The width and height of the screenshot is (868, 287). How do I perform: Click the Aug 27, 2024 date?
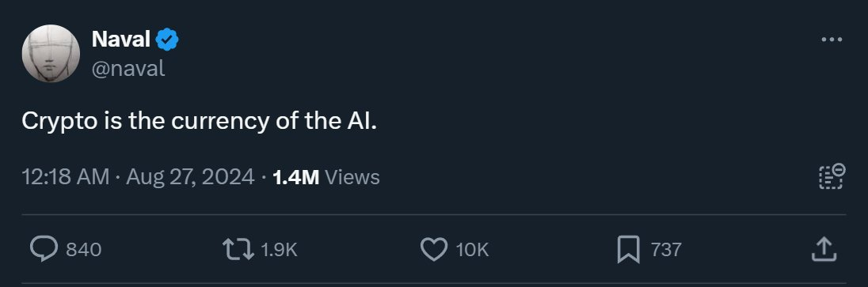click(190, 177)
